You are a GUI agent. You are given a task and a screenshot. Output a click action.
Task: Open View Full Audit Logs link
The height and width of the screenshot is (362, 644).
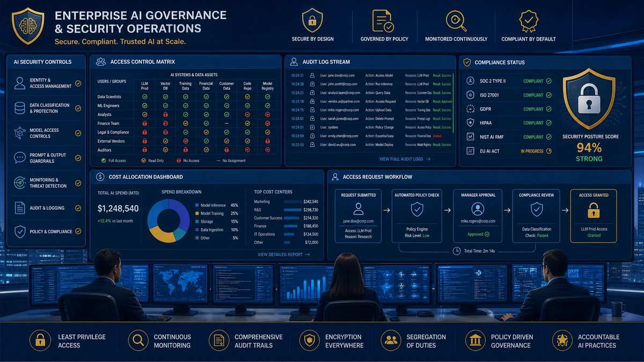[x=405, y=159]
